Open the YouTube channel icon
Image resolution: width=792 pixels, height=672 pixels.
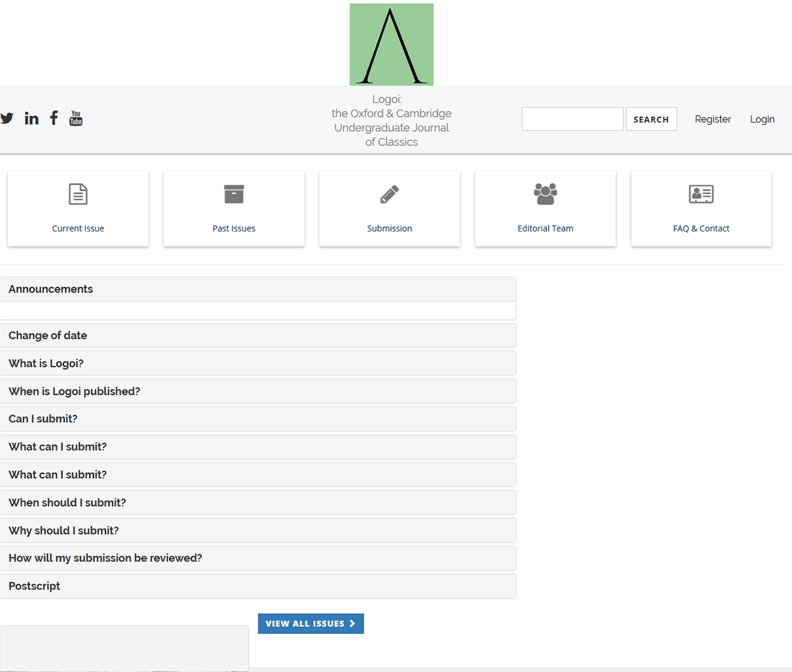tap(76, 118)
